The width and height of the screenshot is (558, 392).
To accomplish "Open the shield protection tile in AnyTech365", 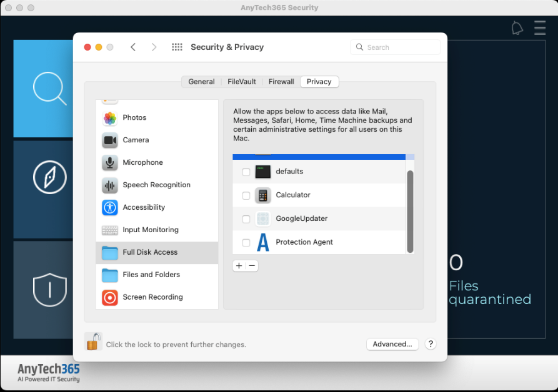I will (x=43, y=290).
